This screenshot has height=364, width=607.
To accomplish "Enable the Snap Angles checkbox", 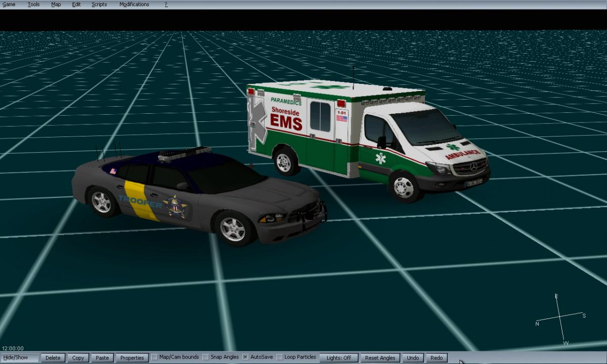I will pos(206,357).
